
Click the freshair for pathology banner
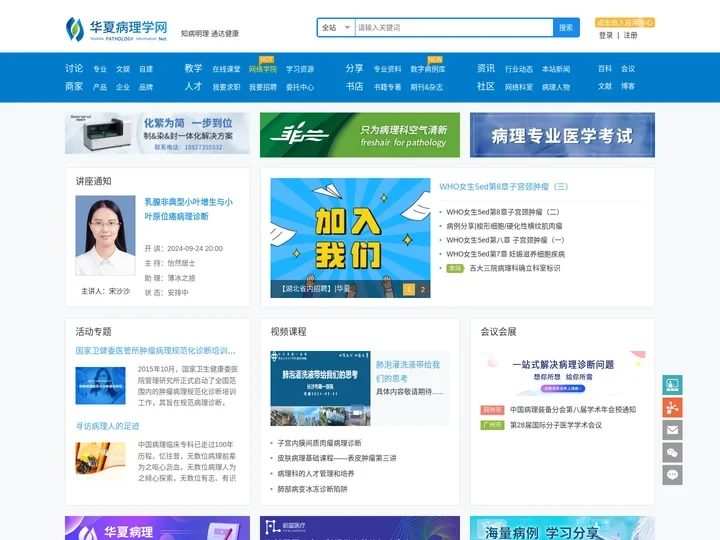pyautogui.click(x=360, y=135)
